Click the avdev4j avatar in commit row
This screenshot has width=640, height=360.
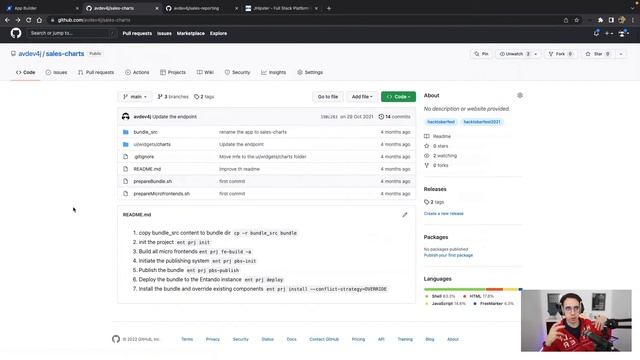point(126,117)
